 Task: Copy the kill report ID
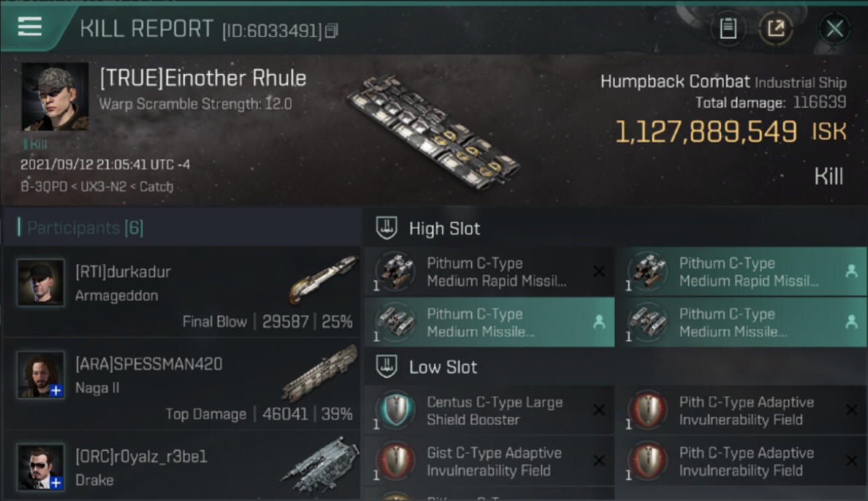[x=331, y=31]
